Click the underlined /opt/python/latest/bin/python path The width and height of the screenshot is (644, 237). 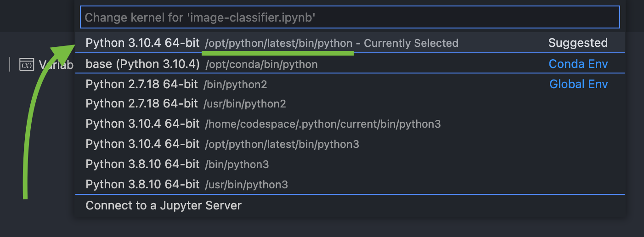(278, 44)
